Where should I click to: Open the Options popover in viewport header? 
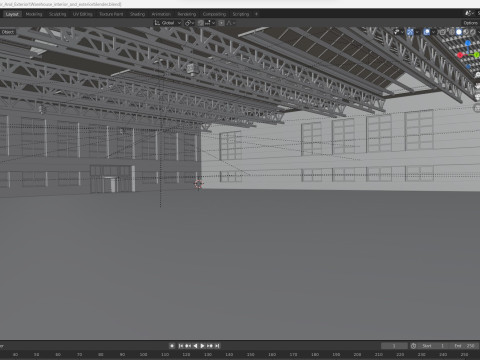pos(471,23)
